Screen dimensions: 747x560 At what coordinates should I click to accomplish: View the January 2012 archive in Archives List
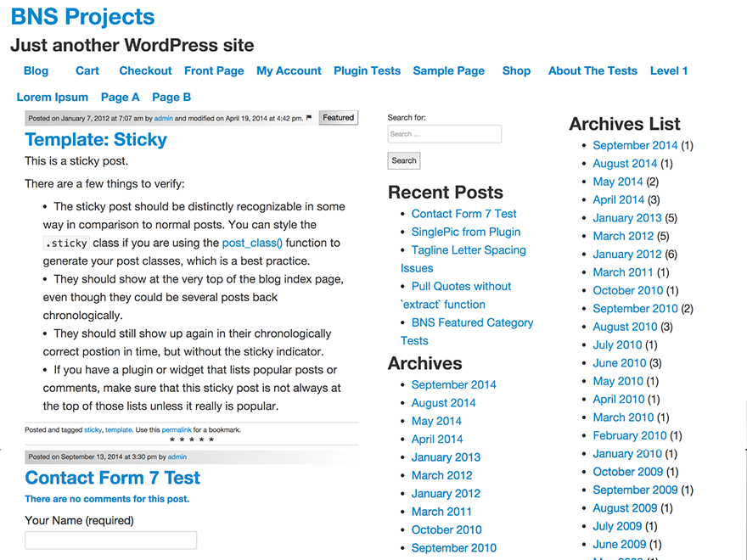626,254
